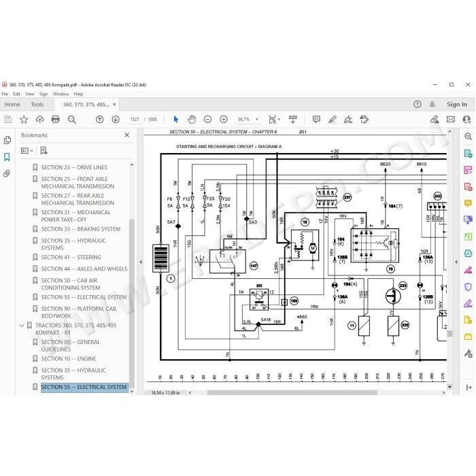This screenshot has height=476, width=476.
Task: Go to next page arrow
Action: click(x=116, y=119)
